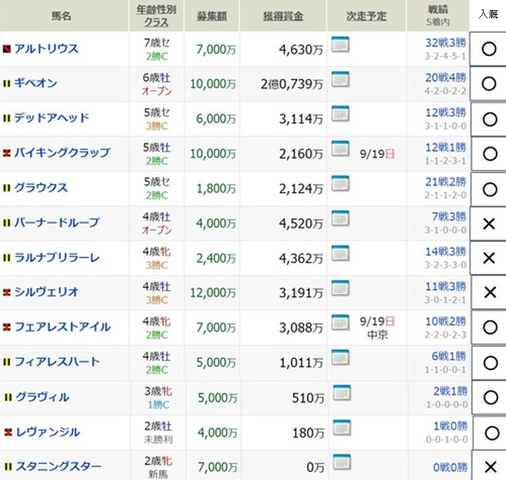Screen dimensions: 506x480
Task: Open horse page for ラルナブリラーレ
Action: tap(57, 257)
